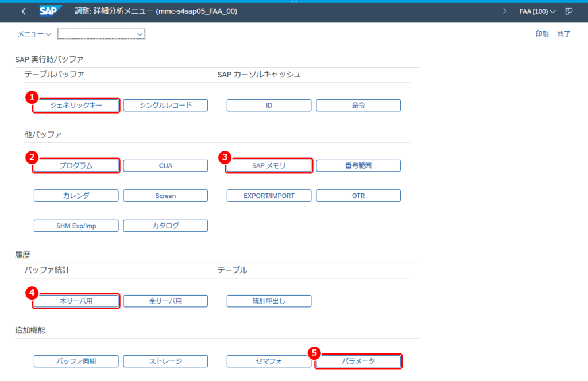Click the 印刷 link
The height and width of the screenshot is (381, 588).
coord(542,34)
